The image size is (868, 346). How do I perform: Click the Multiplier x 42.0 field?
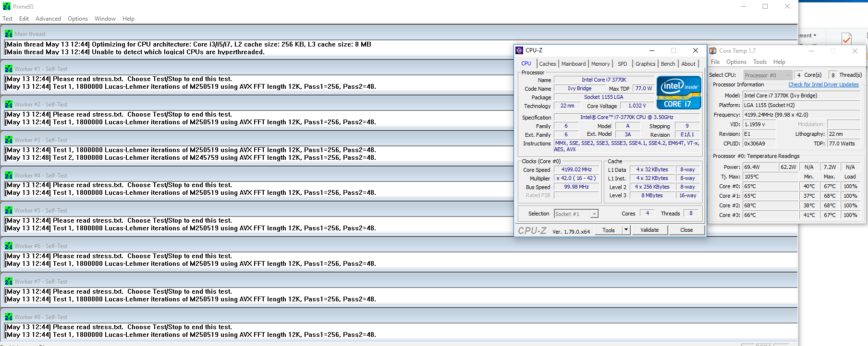point(576,178)
